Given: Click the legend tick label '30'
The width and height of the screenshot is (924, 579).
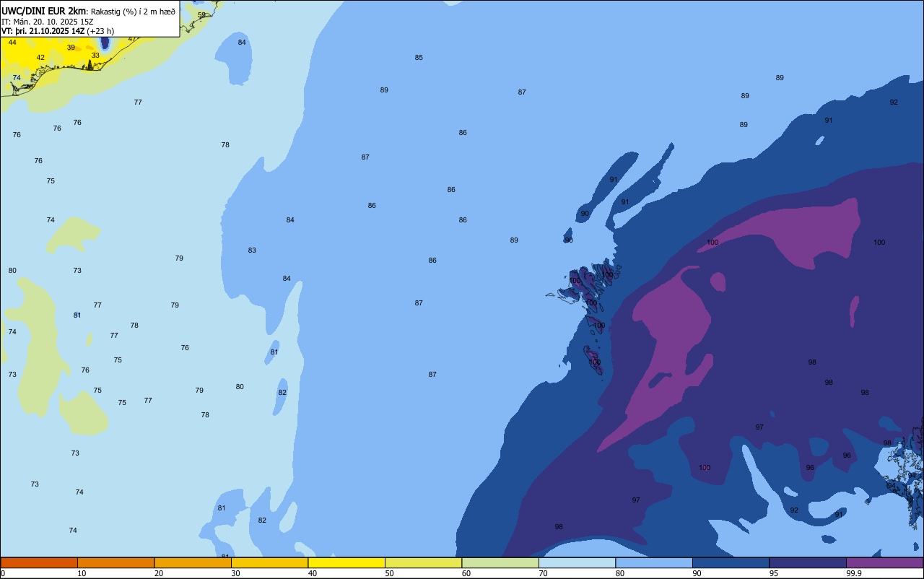Looking at the screenshot, I should click(235, 573).
